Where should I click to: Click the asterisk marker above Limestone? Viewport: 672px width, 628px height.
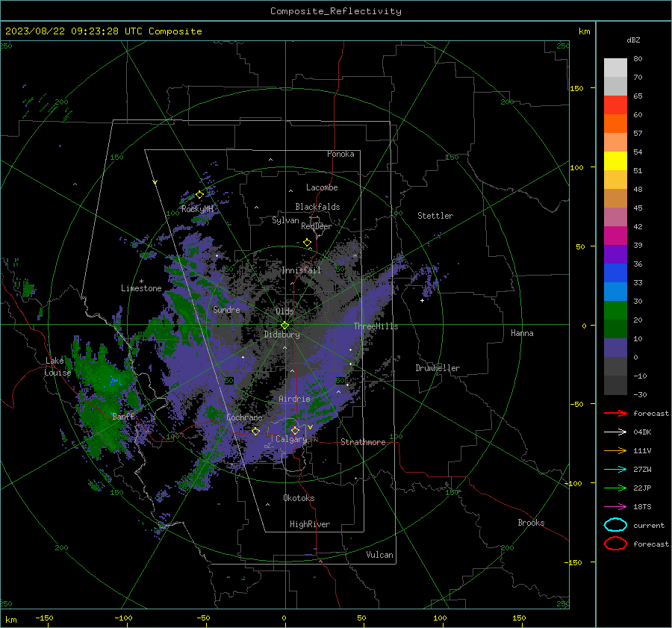pyautogui.click(x=141, y=282)
